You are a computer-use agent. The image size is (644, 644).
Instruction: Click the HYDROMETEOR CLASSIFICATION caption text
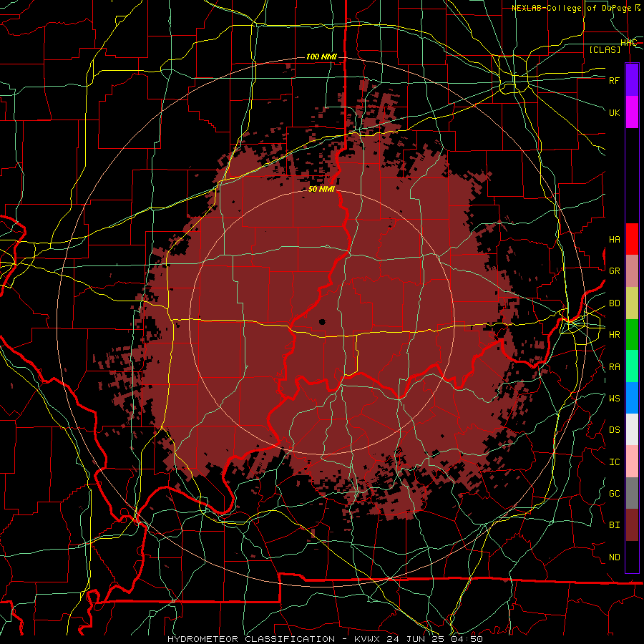pyautogui.click(x=251, y=639)
